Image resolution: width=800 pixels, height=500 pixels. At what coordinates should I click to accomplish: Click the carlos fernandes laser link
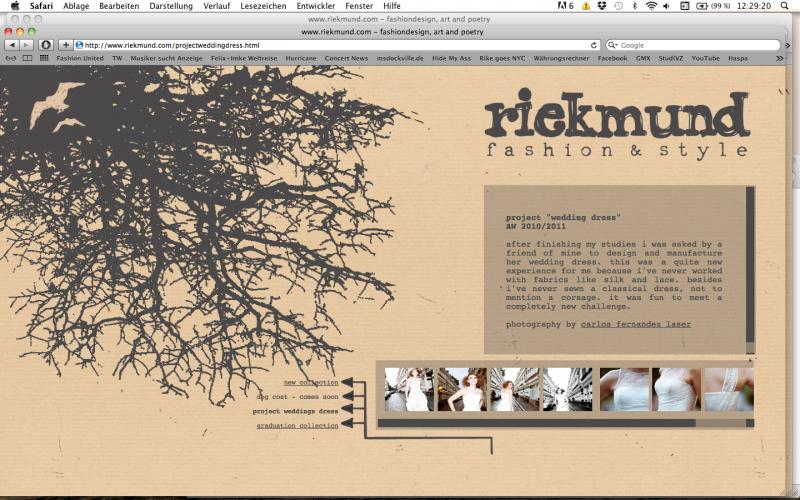[x=635, y=324]
